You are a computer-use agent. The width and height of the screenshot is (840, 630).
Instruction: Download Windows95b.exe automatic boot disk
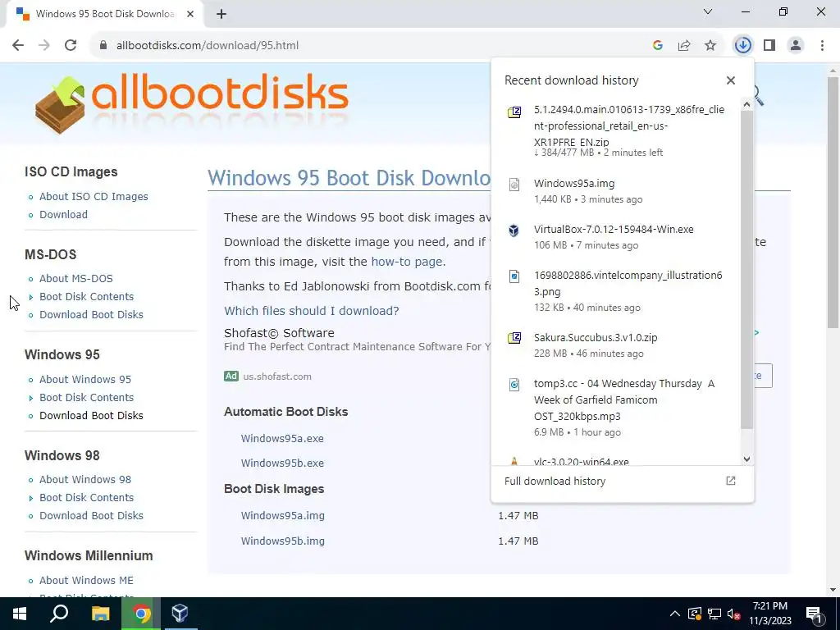[282, 463]
